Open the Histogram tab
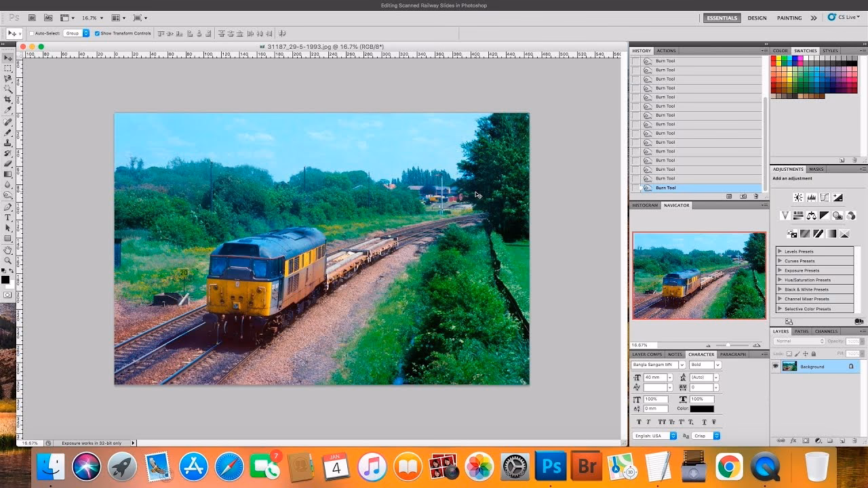 click(645, 205)
